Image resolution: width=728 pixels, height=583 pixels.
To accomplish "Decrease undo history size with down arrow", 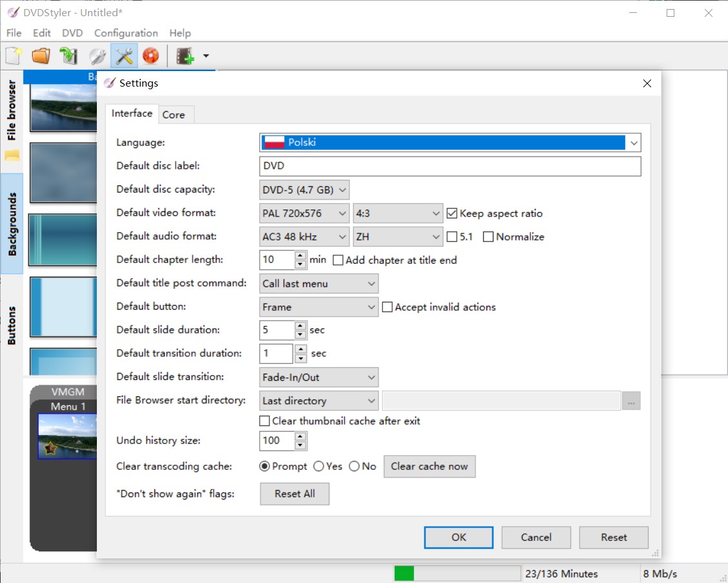I will point(300,445).
